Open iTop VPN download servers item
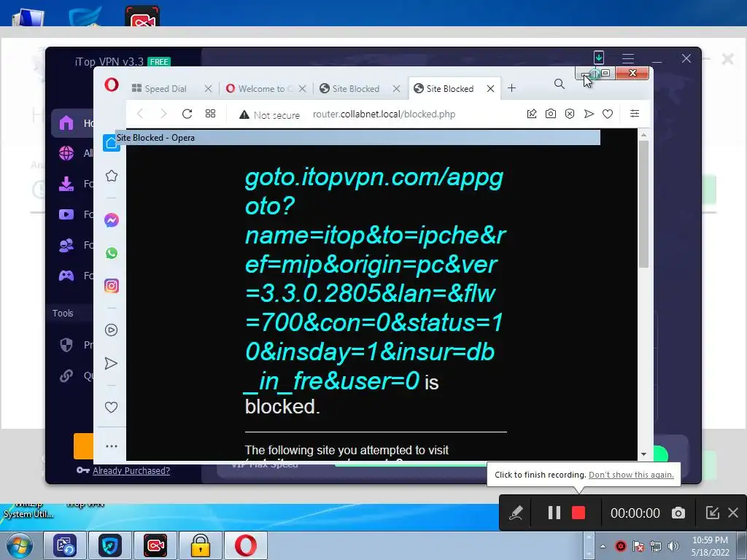Screen dimensions: 747x560 pos(66,184)
